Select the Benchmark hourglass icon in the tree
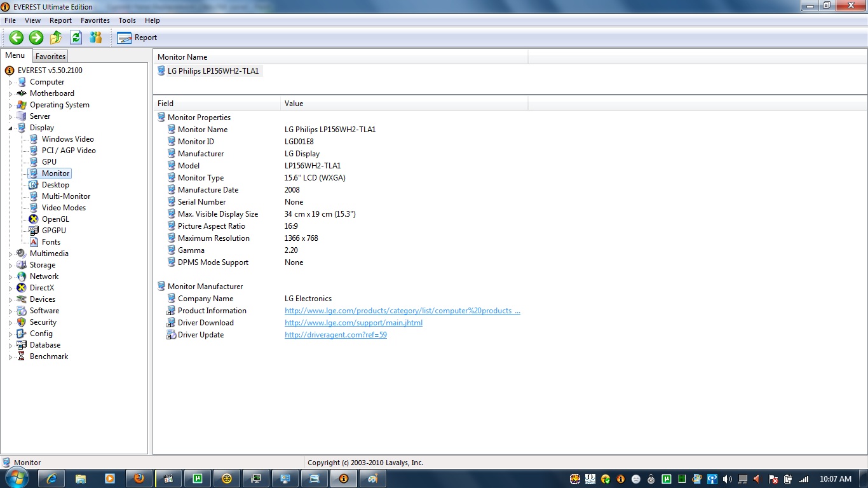 coord(22,356)
